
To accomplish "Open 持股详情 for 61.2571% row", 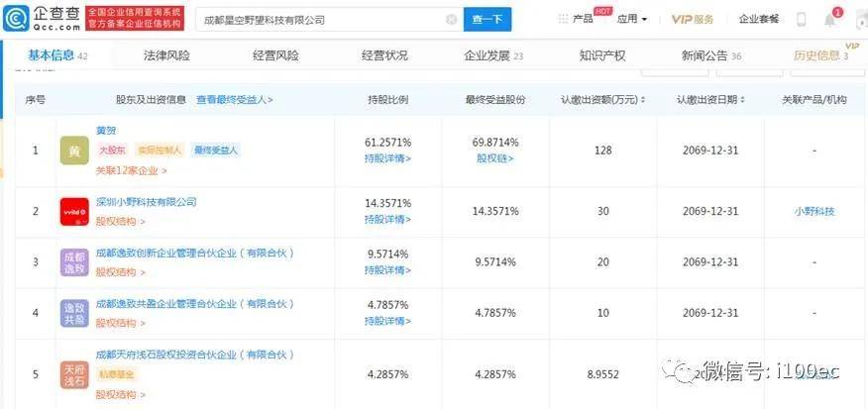I will (387, 158).
